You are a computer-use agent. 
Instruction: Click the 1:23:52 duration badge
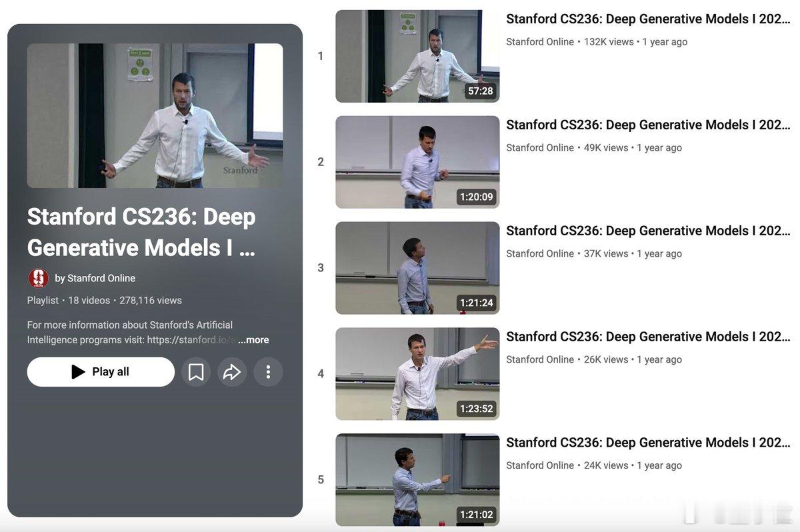pos(477,409)
